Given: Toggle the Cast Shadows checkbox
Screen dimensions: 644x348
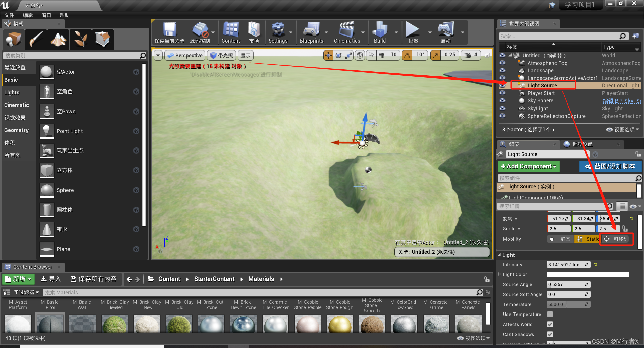Looking at the screenshot, I should tap(550, 334).
